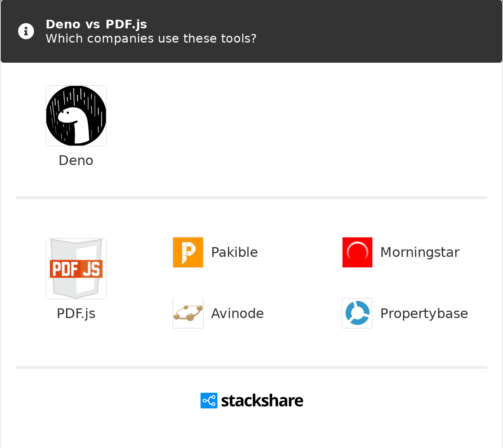503x448 pixels.
Task: Click the Deno dinosaur logo
Action: tap(76, 116)
